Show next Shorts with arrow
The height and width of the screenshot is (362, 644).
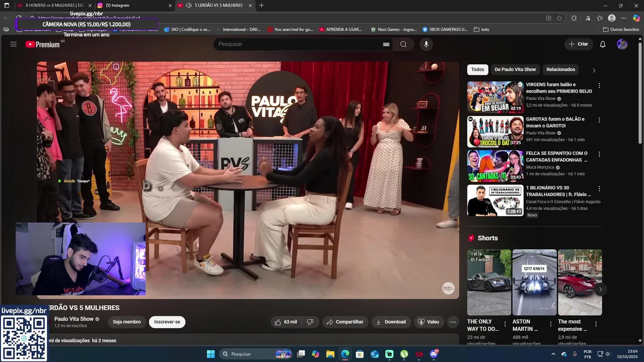(600, 289)
